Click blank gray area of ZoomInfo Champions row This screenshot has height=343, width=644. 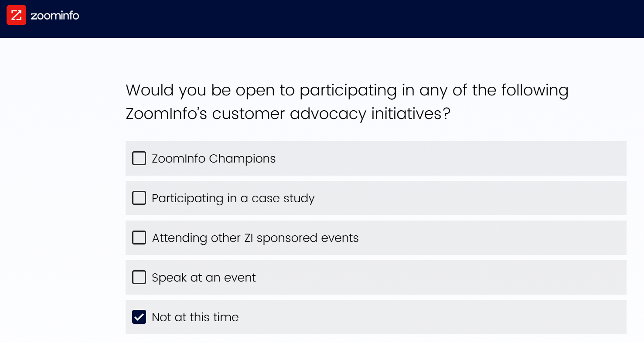tap(449, 158)
